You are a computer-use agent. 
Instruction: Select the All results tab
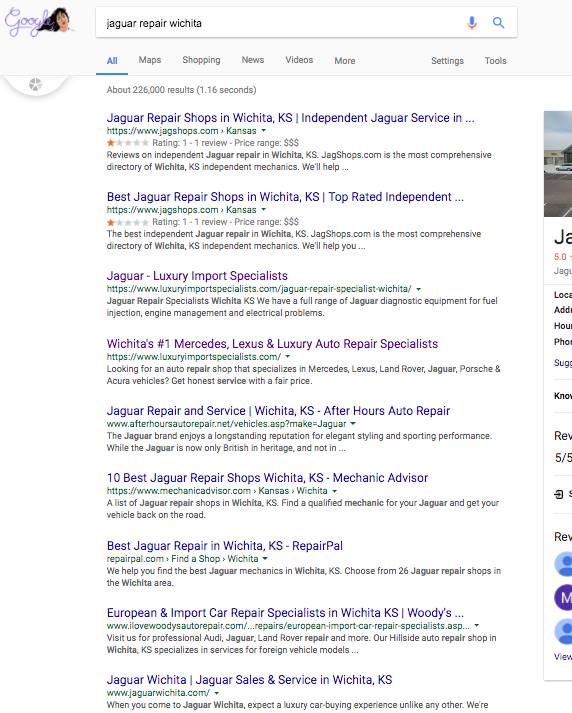(x=112, y=60)
